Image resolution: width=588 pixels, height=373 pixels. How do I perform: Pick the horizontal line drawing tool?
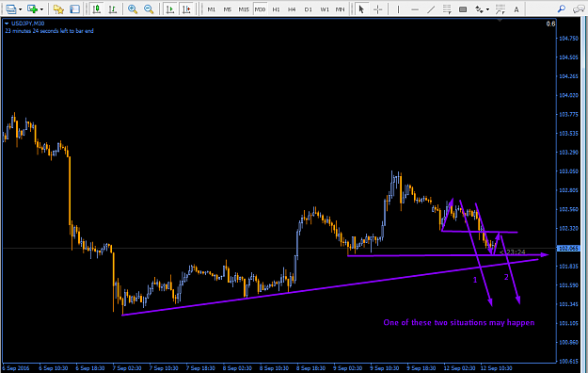415,9
